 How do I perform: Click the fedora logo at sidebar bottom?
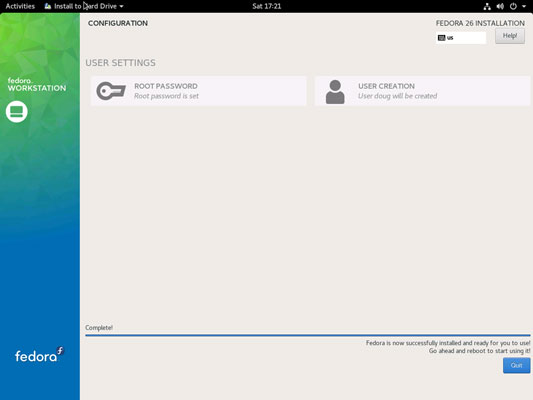pos(39,355)
